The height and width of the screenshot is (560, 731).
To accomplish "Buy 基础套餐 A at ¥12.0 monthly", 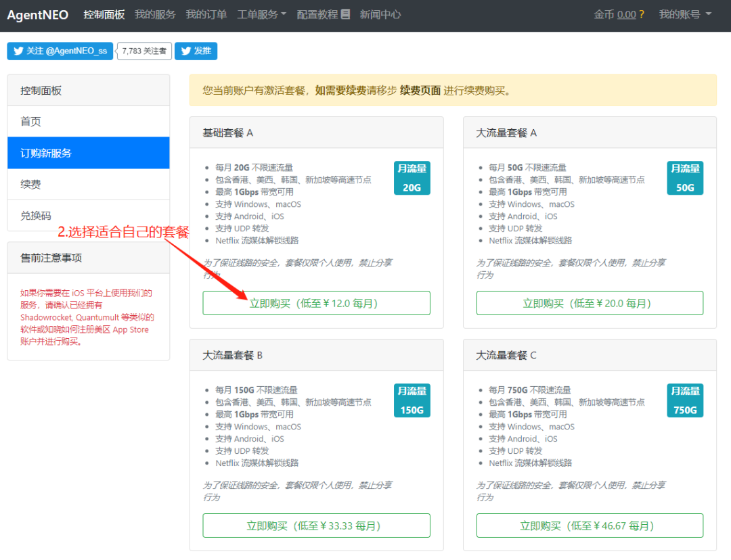I will [316, 303].
